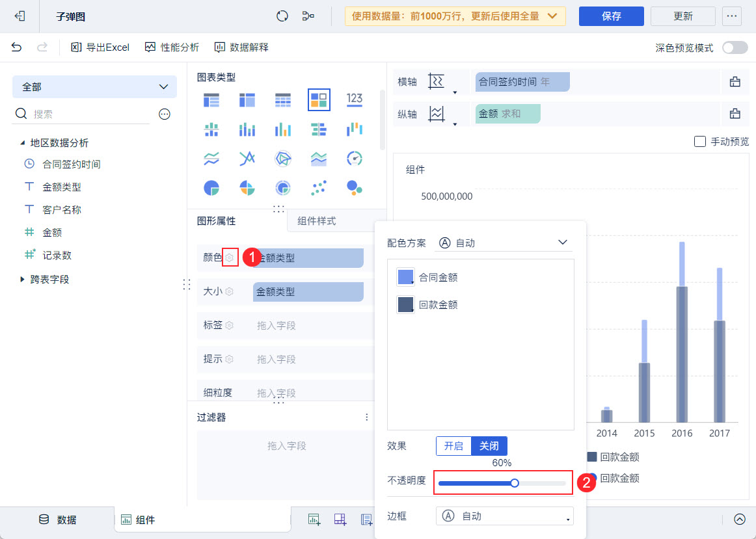Undo the last action
This screenshot has height=539, width=756.
(x=16, y=47)
